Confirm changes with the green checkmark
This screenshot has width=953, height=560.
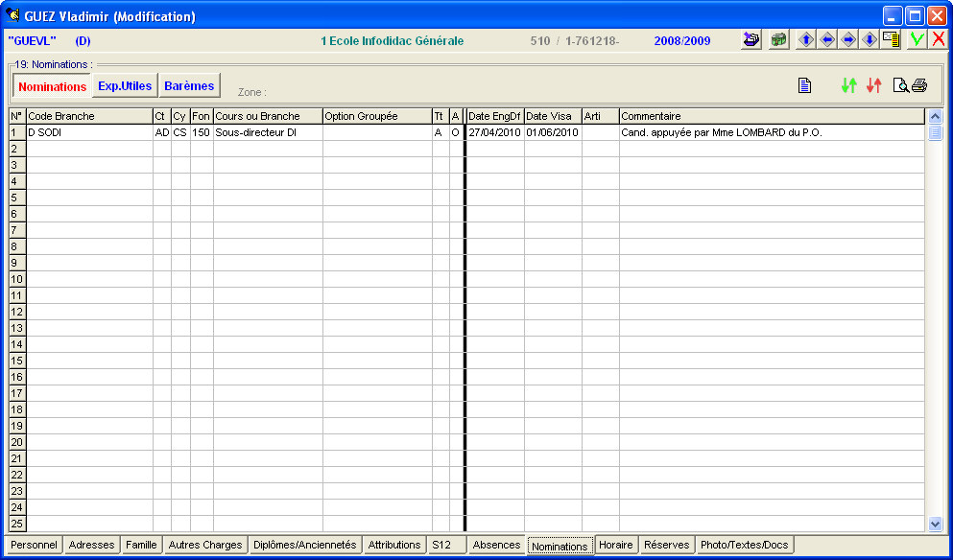tap(917, 40)
